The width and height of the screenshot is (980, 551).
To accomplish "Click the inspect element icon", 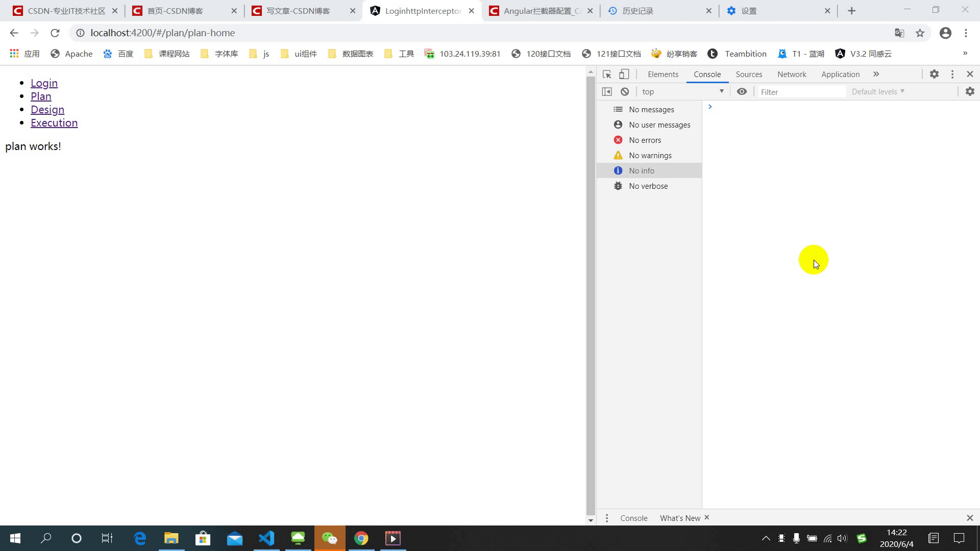I will [606, 74].
